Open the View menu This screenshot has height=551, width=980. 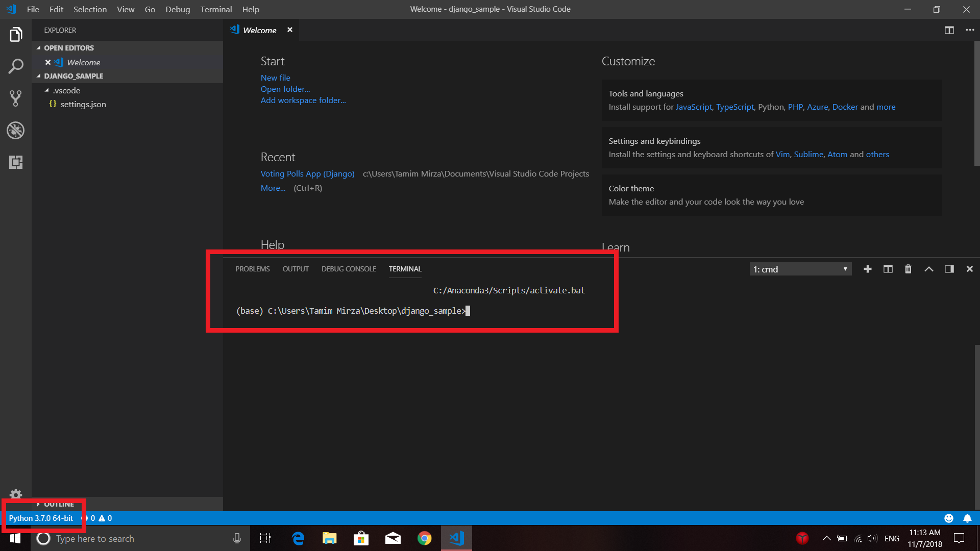pos(126,9)
